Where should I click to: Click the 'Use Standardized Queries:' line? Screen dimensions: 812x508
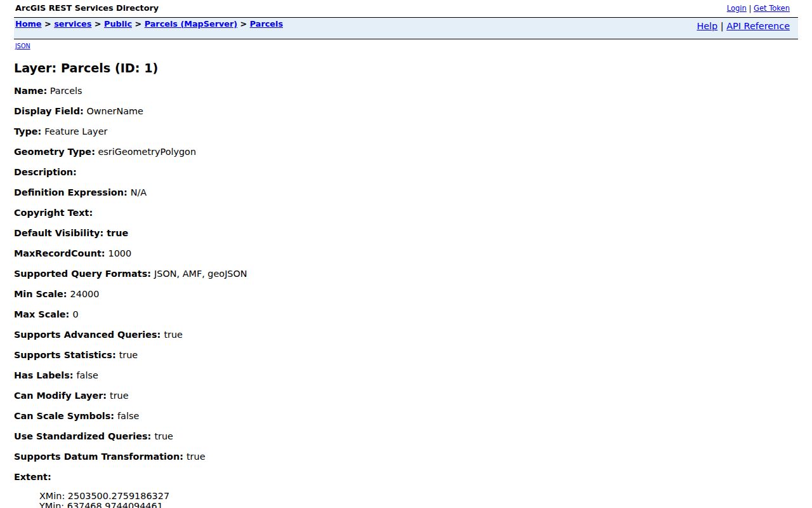[x=93, y=436]
